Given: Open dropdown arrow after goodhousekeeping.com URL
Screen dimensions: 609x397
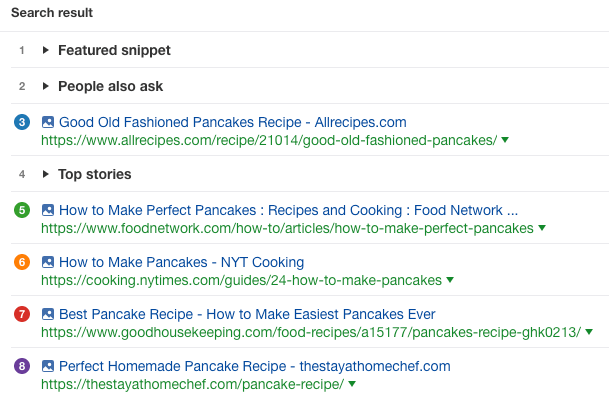Looking at the screenshot, I should coord(589,332).
